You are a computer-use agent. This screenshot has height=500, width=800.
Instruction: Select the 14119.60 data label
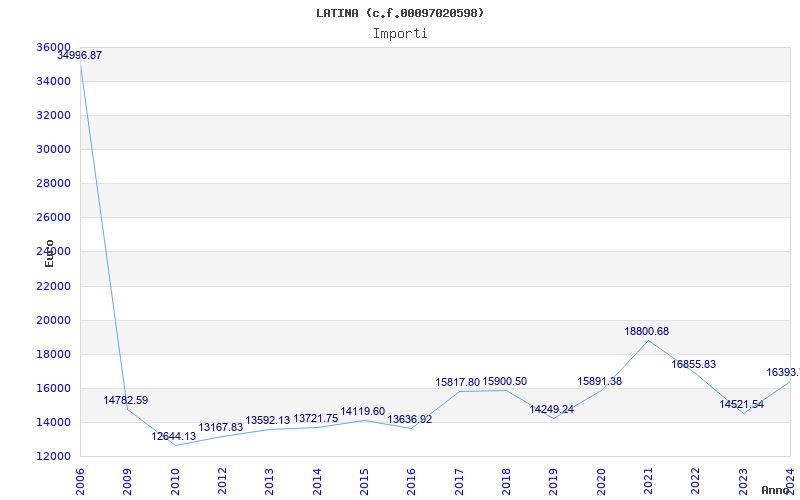[x=363, y=412]
